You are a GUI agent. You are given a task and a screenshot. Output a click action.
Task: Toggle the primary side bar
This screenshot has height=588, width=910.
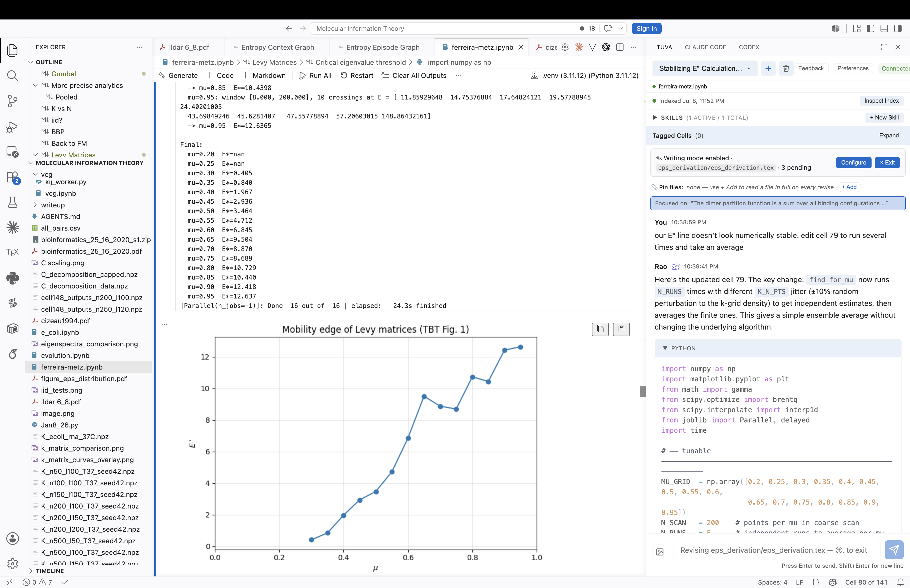tap(870, 29)
